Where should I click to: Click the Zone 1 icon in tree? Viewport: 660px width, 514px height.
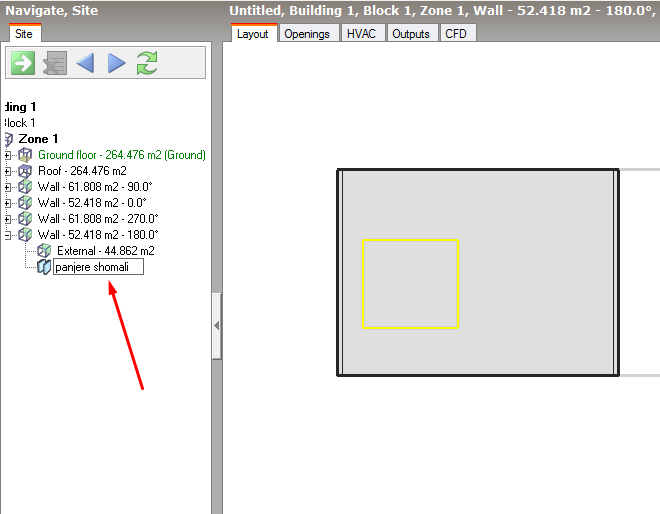click(8, 139)
